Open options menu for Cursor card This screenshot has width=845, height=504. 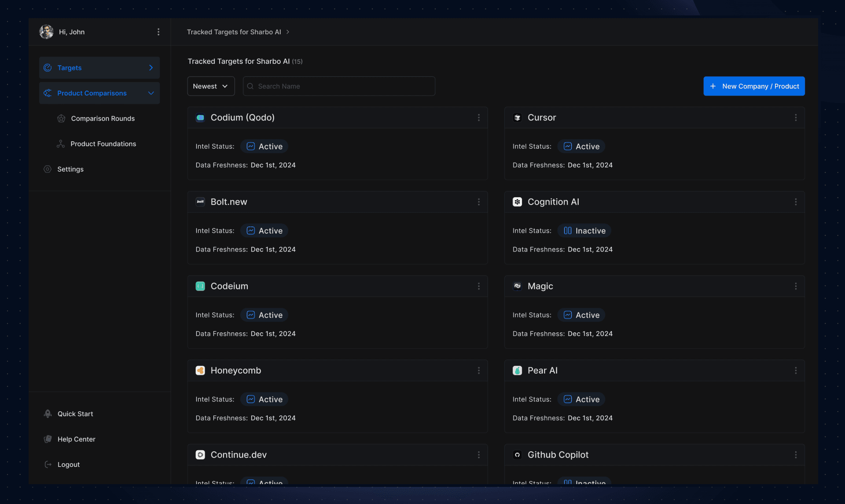(796, 118)
